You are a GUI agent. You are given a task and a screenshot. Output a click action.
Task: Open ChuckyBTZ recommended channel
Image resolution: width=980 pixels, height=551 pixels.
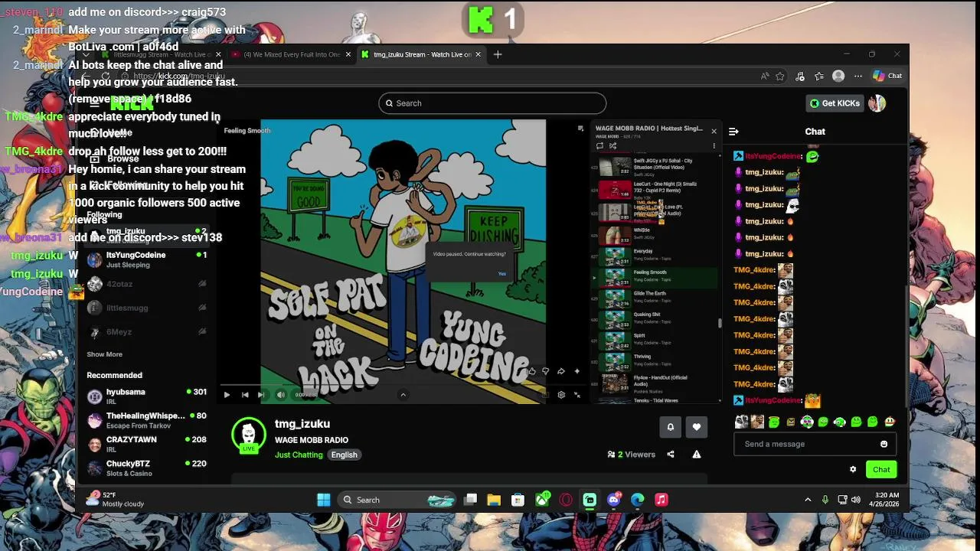tap(145, 468)
